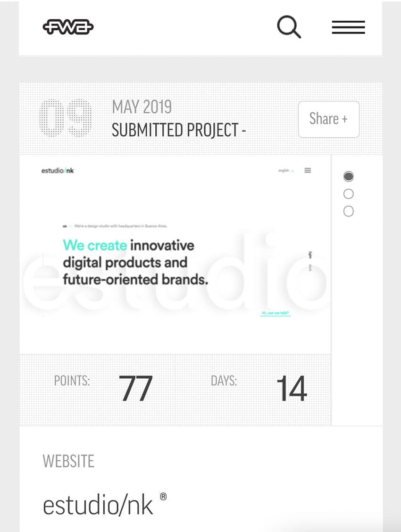Click the DAYS count of 14
The image size is (401, 532).
click(x=291, y=389)
